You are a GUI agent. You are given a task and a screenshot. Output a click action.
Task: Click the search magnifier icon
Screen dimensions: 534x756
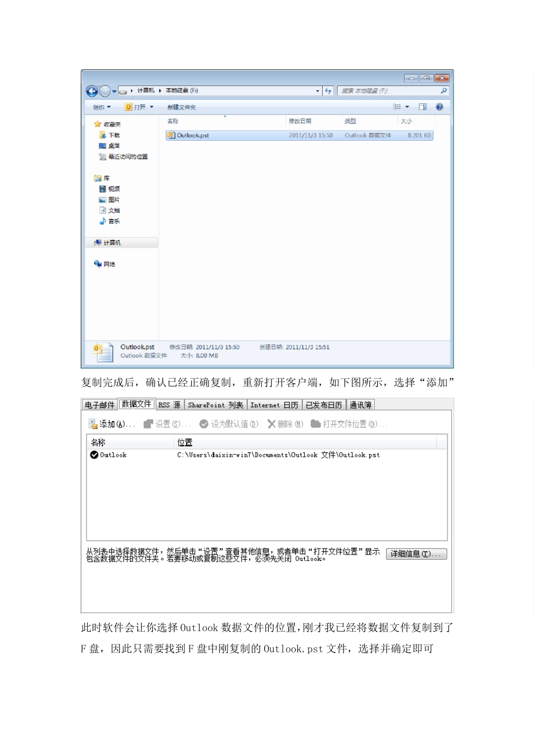point(444,91)
